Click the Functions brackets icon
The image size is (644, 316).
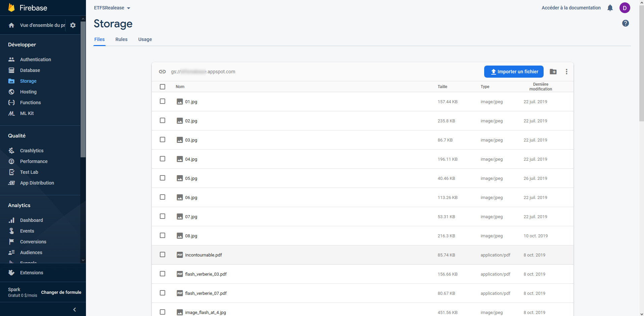point(11,103)
